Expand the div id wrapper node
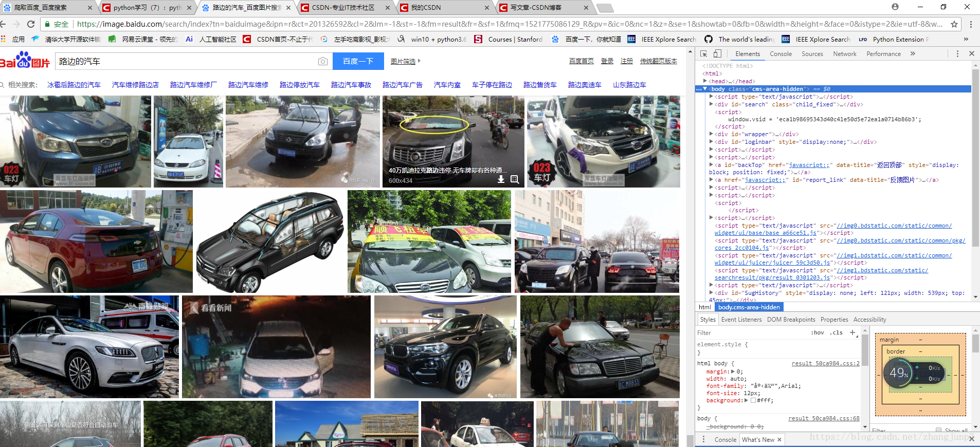The image size is (980, 447). point(711,134)
